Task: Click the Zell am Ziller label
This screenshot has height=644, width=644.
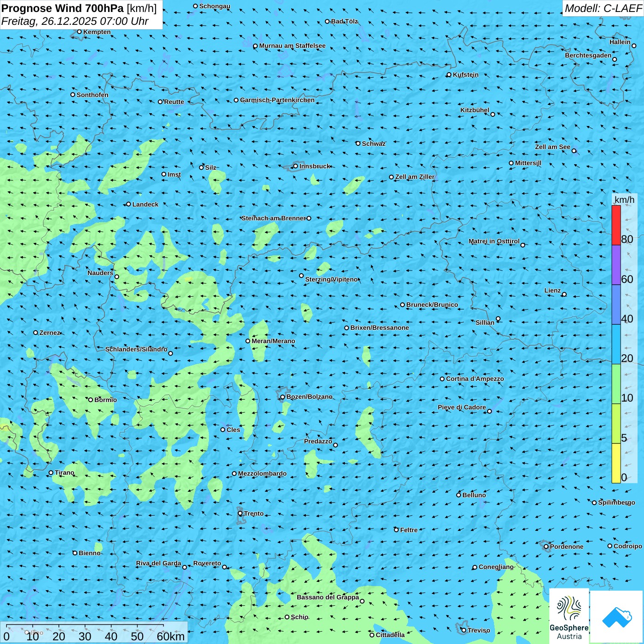Action: tap(414, 177)
